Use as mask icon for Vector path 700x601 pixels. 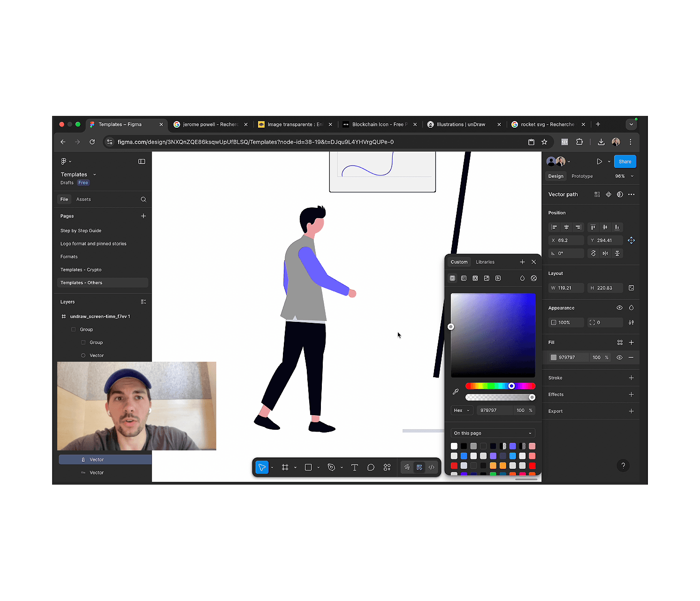pos(620,194)
